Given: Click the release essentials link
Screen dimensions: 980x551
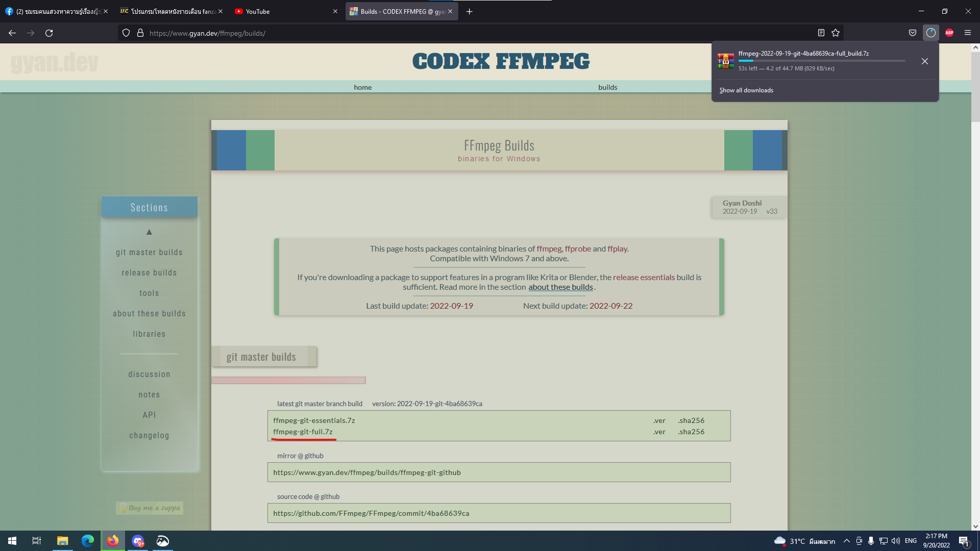Looking at the screenshot, I should coord(644,277).
